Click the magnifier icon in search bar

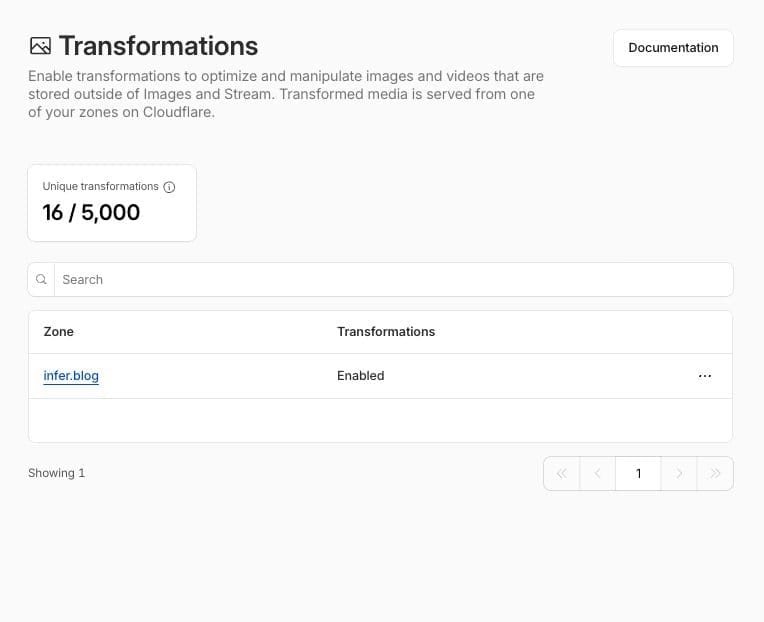[x=41, y=280]
